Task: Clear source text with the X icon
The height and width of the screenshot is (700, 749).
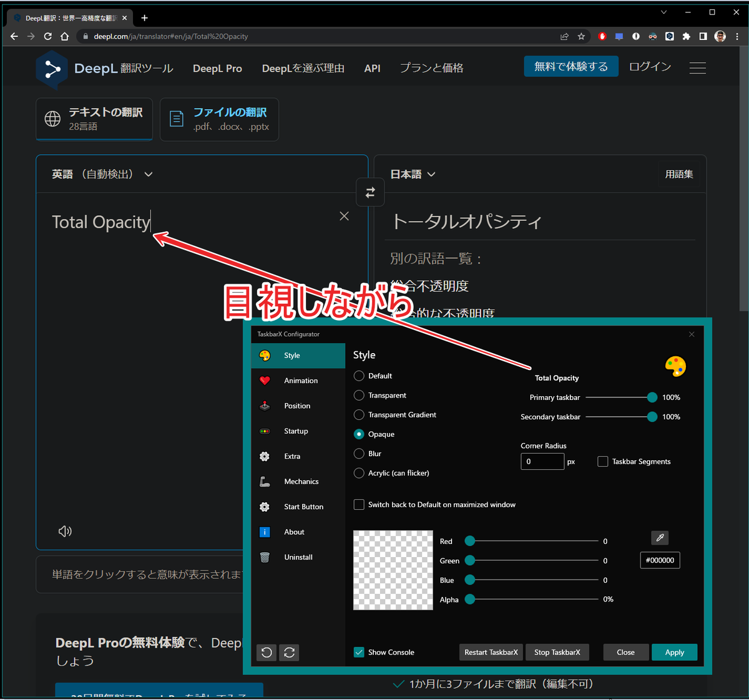Action: point(344,216)
